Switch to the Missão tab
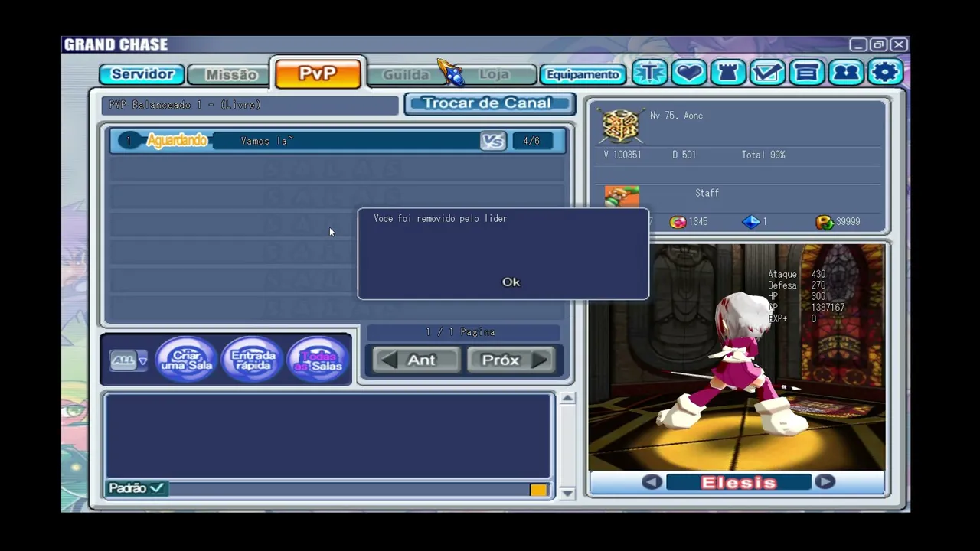The height and width of the screenshot is (551, 980). click(x=230, y=75)
